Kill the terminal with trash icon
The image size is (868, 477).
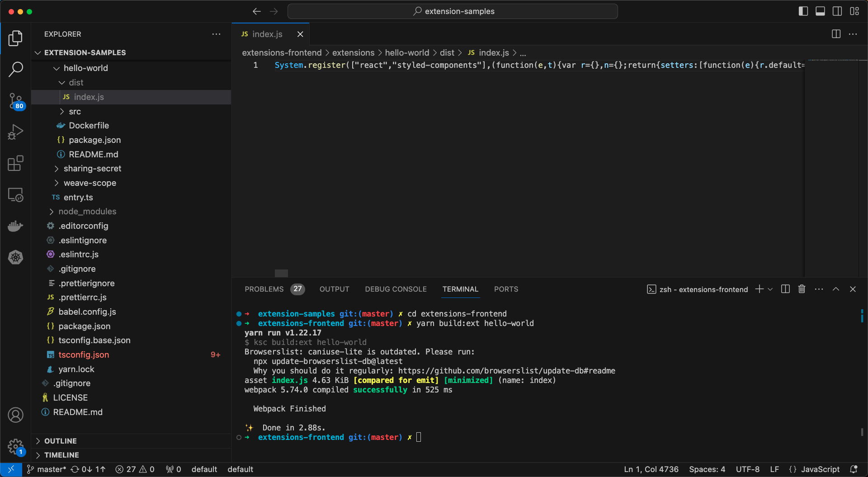pyautogui.click(x=802, y=289)
